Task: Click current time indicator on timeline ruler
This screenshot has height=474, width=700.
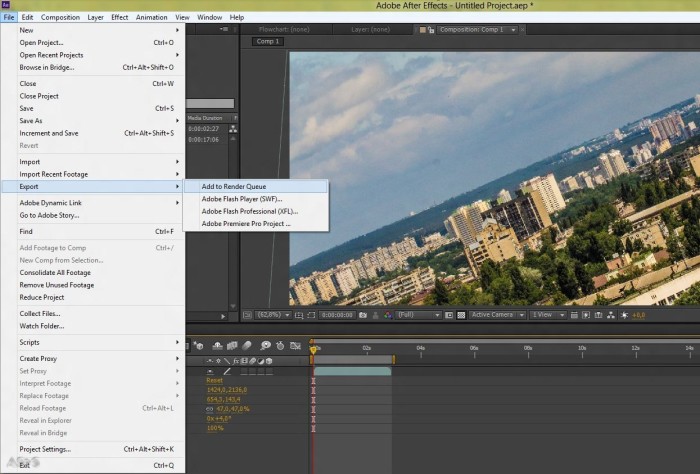Action: (x=313, y=349)
